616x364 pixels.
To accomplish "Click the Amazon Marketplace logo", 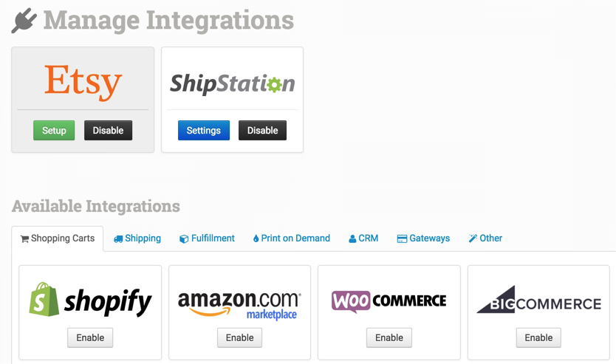I will coord(239,303).
